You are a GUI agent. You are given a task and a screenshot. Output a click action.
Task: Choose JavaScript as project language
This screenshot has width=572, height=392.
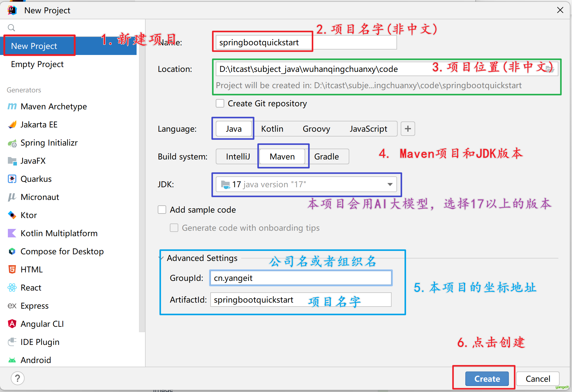pos(368,129)
